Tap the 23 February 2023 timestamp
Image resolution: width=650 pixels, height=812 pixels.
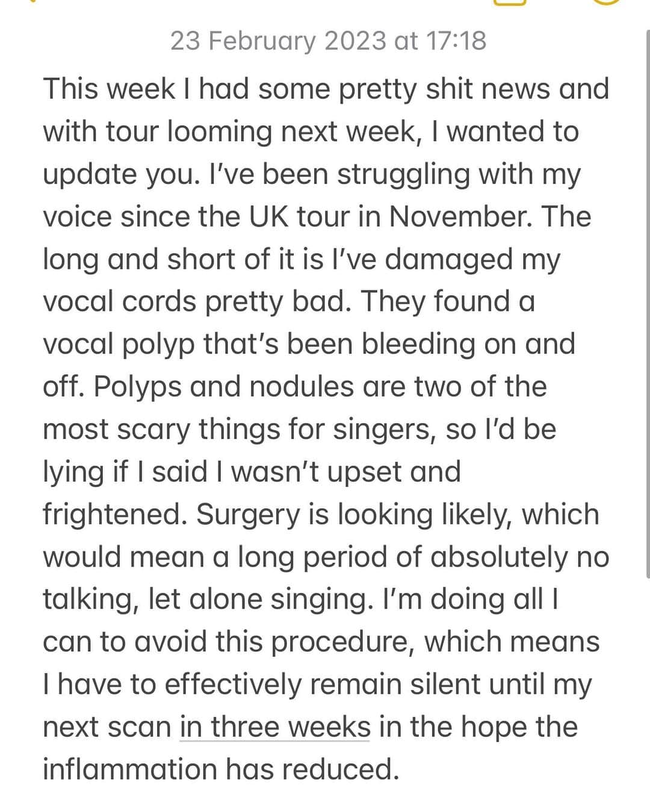coord(328,41)
